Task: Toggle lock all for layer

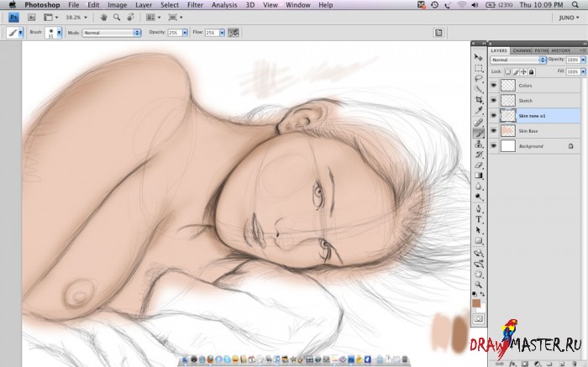Action: 532,71
